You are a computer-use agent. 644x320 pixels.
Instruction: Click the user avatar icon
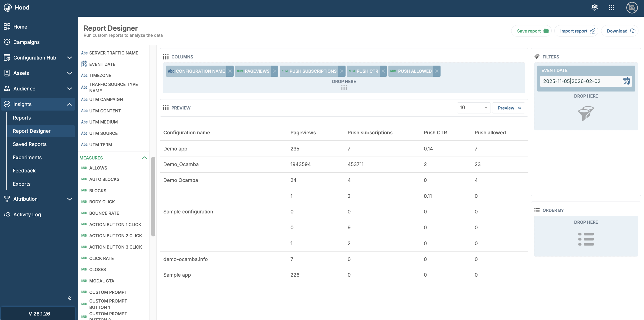click(632, 7)
